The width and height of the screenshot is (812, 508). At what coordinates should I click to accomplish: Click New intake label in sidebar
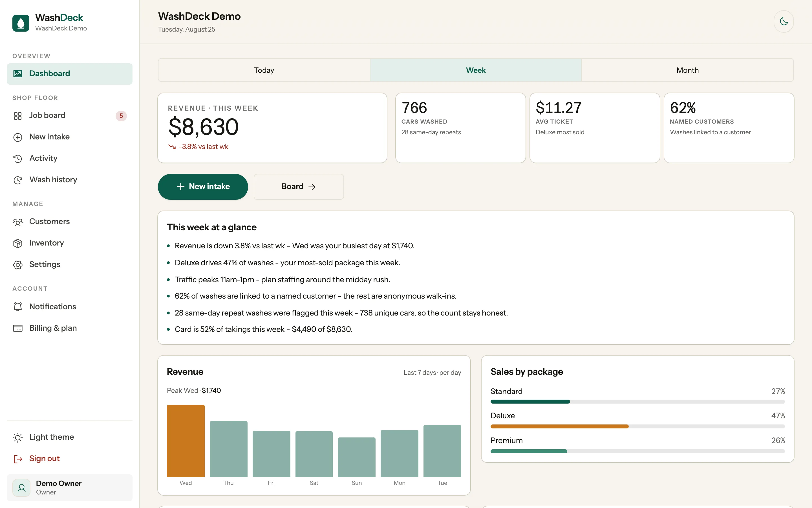coord(49,137)
